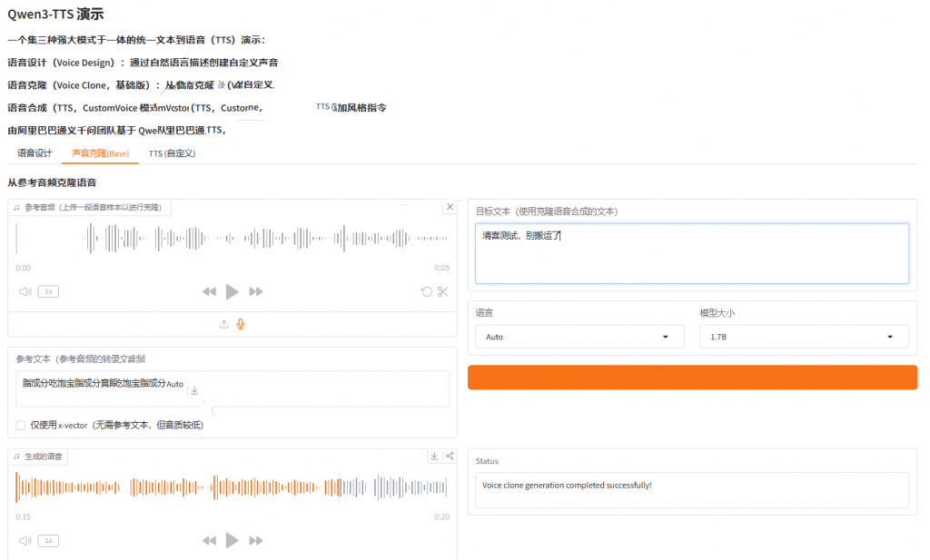930x560 pixels.
Task: Undo edits on reference audio
Action: tap(427, 291)
